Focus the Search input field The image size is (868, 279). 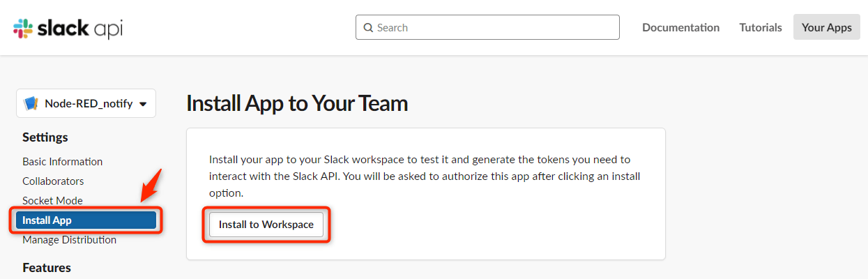487,27
